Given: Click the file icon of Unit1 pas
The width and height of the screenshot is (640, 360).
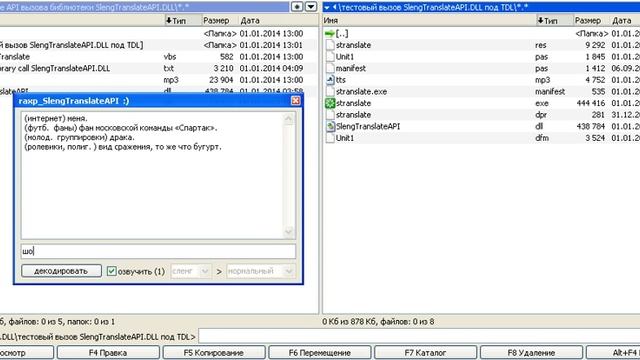Looking at the screenshot, I should click(x=330, y=57).
